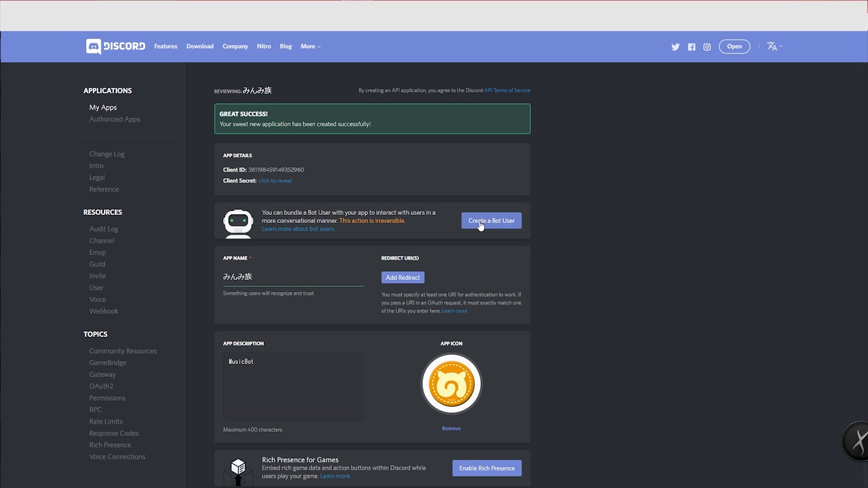Focus the App Name input field
The image size is (868, 488).
(293, 277)
